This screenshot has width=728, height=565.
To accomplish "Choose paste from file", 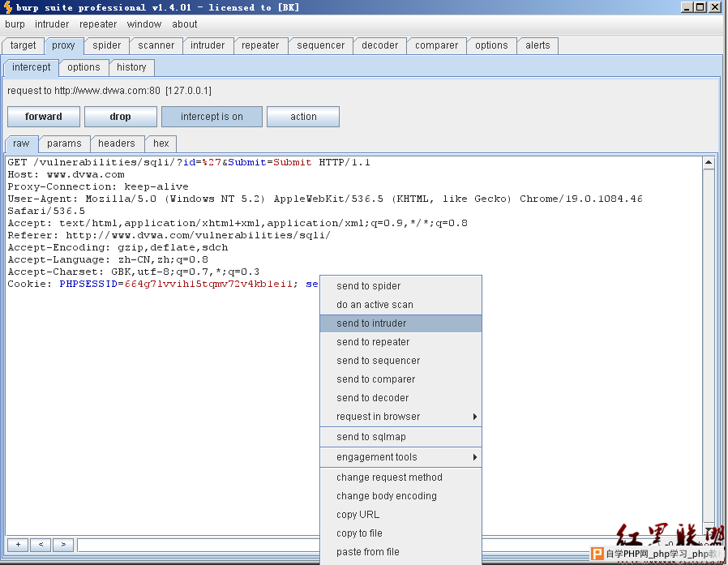I will point(400,551).
